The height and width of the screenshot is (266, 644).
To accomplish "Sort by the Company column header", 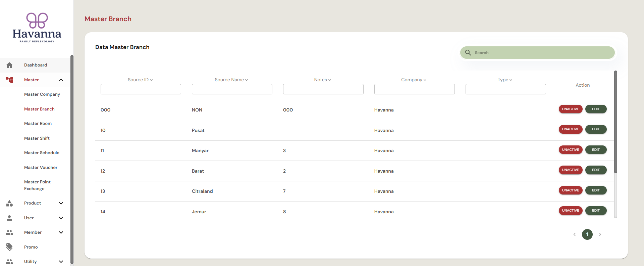I will pos(414,80).
